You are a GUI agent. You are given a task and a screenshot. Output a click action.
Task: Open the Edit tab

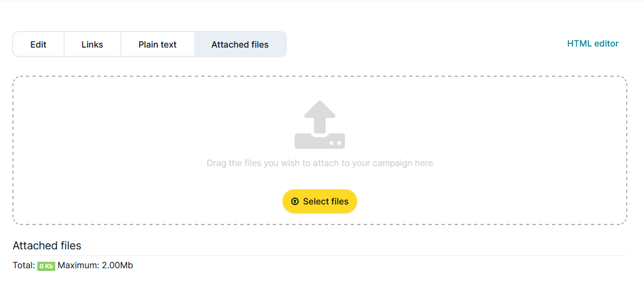pos(38,44)
